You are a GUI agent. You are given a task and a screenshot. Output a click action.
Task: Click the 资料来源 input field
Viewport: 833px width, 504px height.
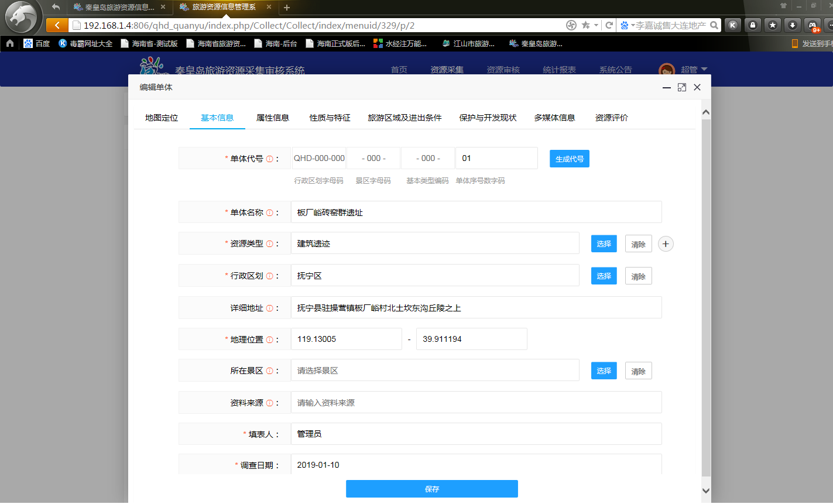pyautogui.click(x=475, y=402)
